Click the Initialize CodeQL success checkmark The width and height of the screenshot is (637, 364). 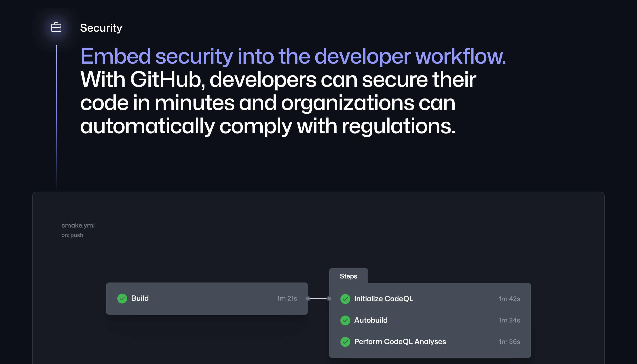[345, 299]
